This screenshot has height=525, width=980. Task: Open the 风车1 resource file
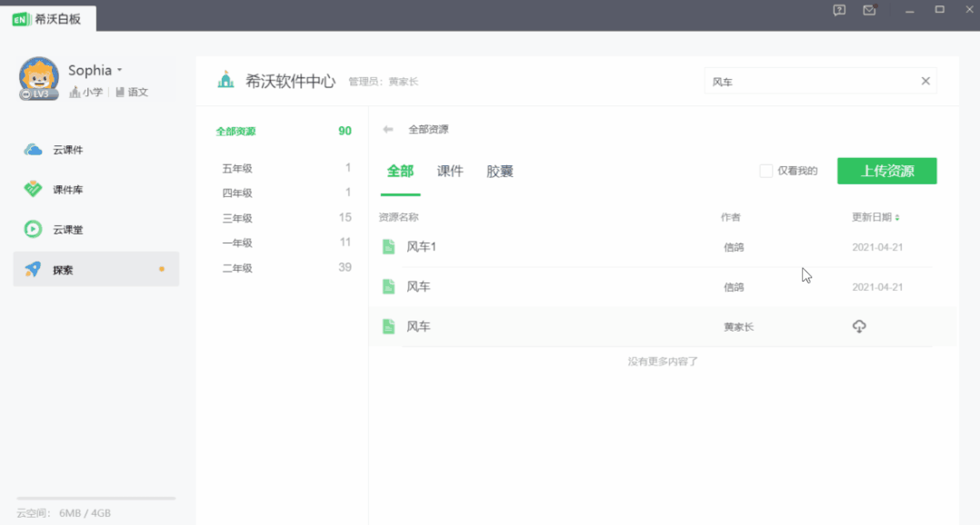pos(421,247)
